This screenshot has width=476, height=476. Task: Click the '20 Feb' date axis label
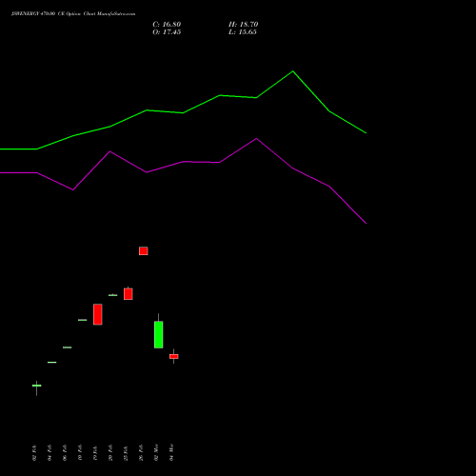[x=110, y=453]
